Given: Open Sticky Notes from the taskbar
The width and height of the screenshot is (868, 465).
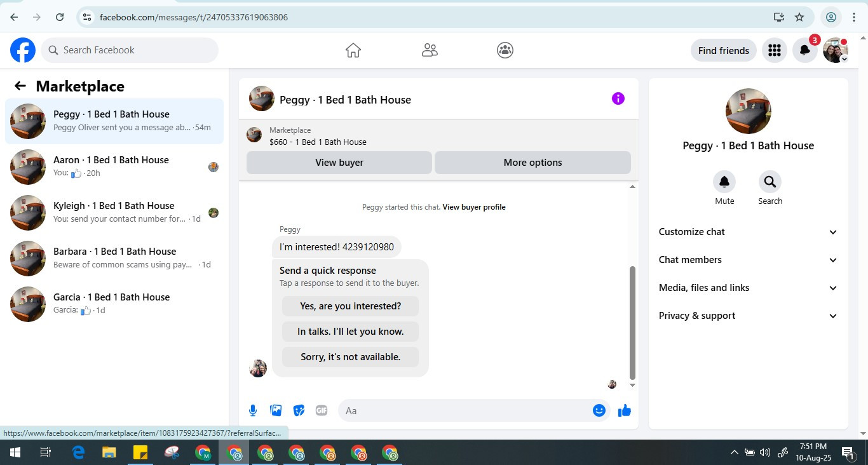Looking at the screenshot, I should (140, 452).
